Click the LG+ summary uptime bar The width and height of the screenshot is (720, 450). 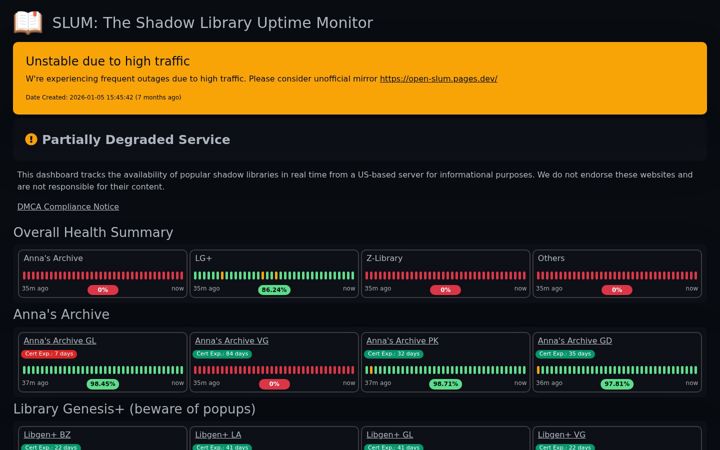274,276
